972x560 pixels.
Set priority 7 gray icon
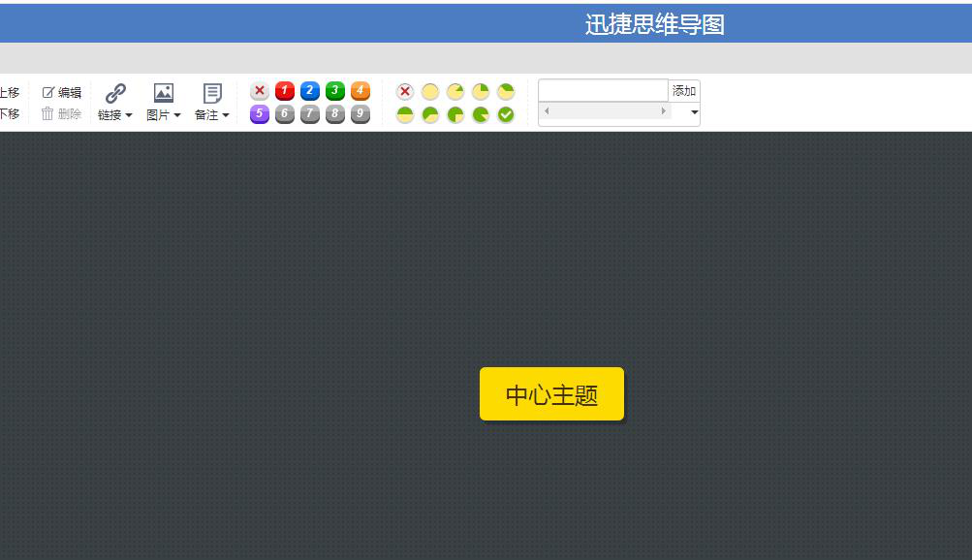tap(310, 114)
